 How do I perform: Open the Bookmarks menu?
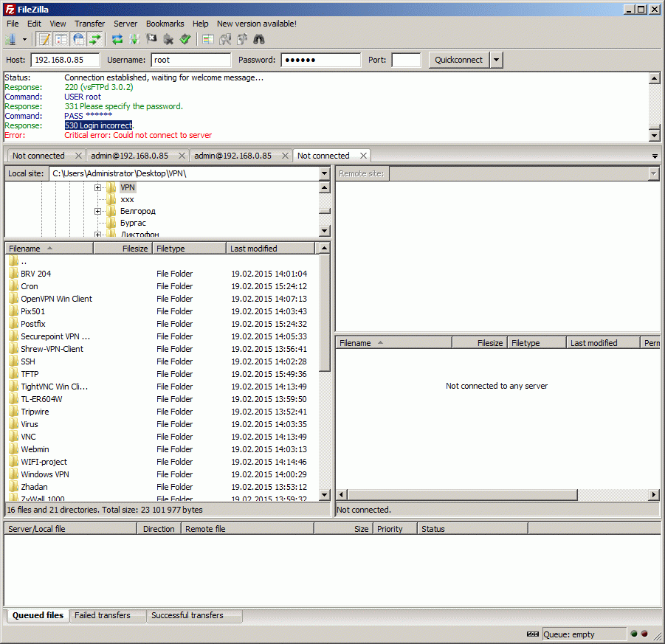point(165,24)
